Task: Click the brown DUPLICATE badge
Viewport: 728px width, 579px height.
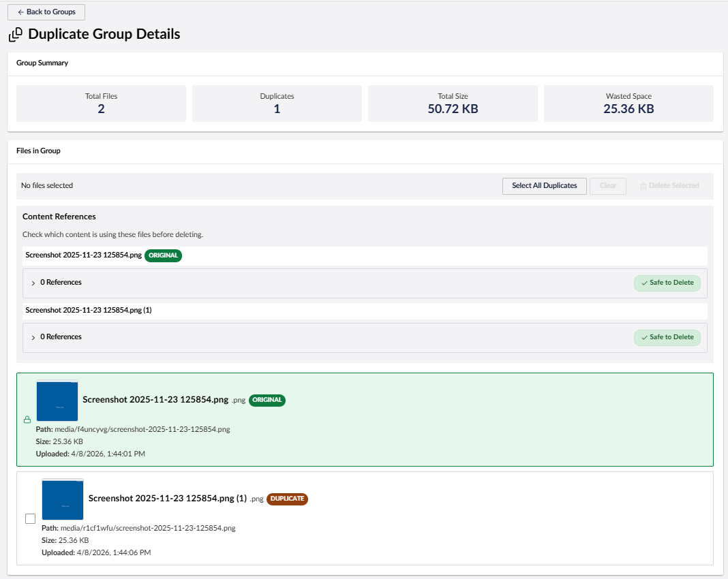Action: point(287,499)
